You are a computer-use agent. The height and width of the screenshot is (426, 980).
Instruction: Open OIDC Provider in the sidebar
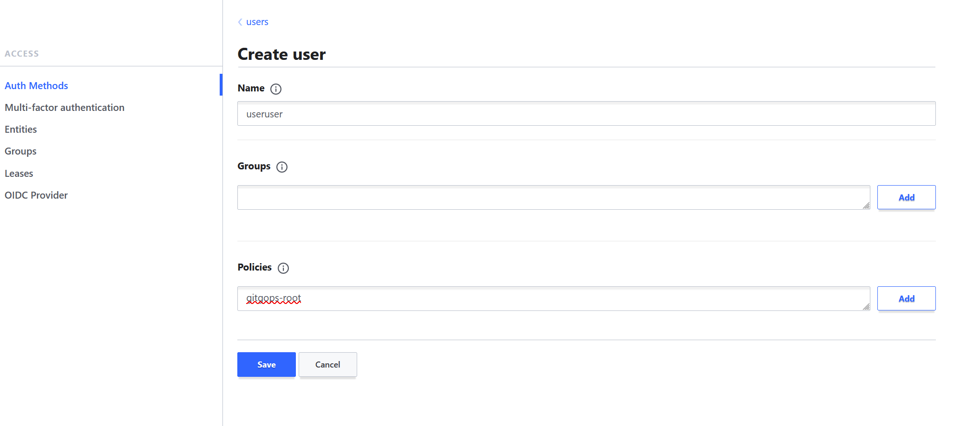click(36, 195)
